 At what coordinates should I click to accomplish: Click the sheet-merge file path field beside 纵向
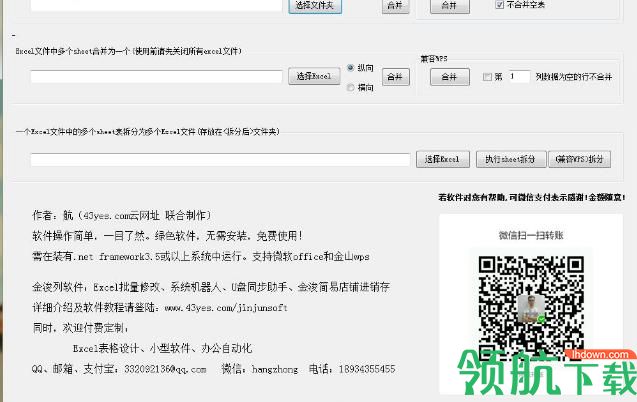pyautogui.click(x=156, y=77)
